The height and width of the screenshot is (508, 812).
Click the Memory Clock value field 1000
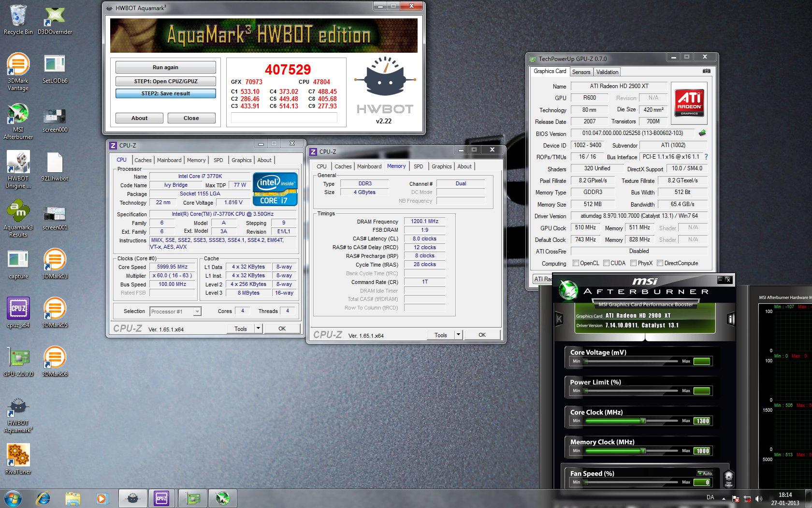(x=702, y=451)
